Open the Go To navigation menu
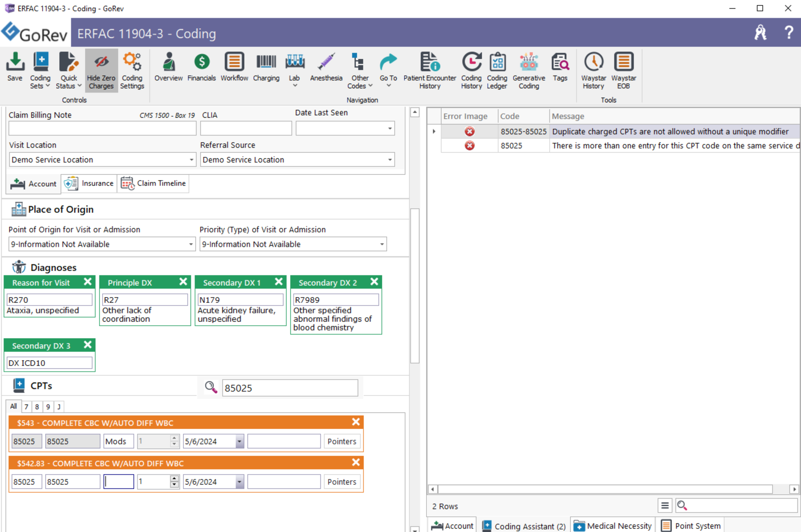Viewport: 801px width, 532px height. coord(388,70)
